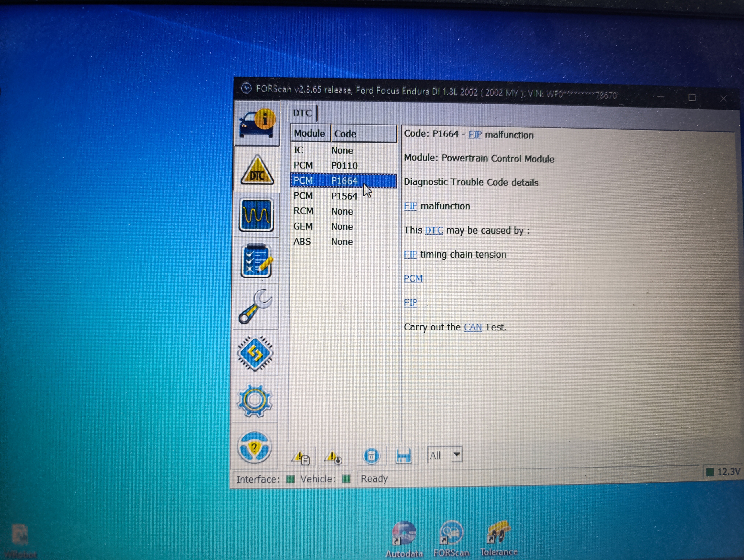744x560 pixels.
Task: Click FIP link before standalone 'malfunction' line
Action: tap(410, 206)
